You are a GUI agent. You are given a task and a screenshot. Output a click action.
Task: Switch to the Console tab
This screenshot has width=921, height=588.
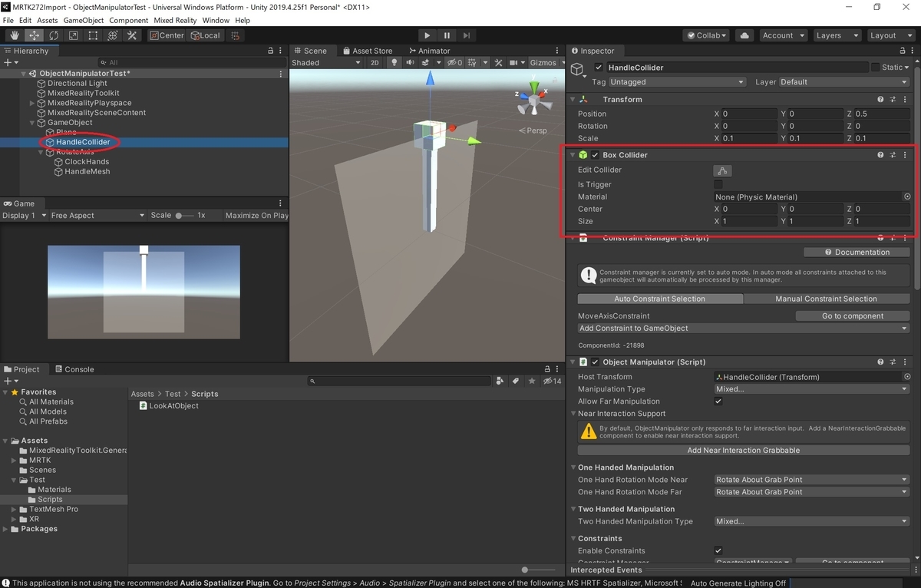(x=74, y=369)
